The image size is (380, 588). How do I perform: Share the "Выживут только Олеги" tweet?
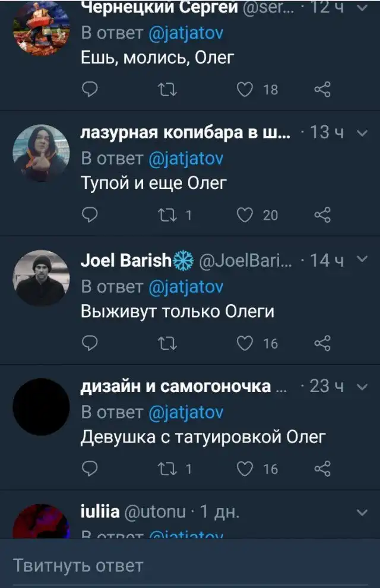[x=322, y=343]
